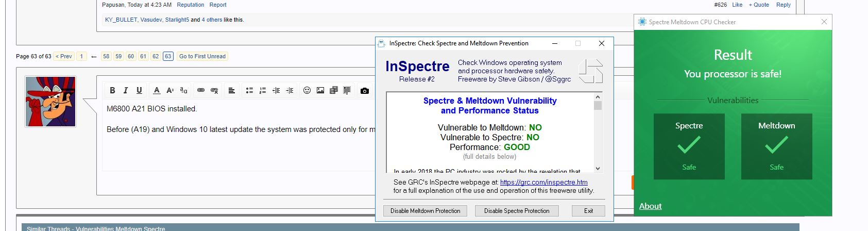Open Starlight5 user profile link
The image size is (868, 231).
[177, 20]
